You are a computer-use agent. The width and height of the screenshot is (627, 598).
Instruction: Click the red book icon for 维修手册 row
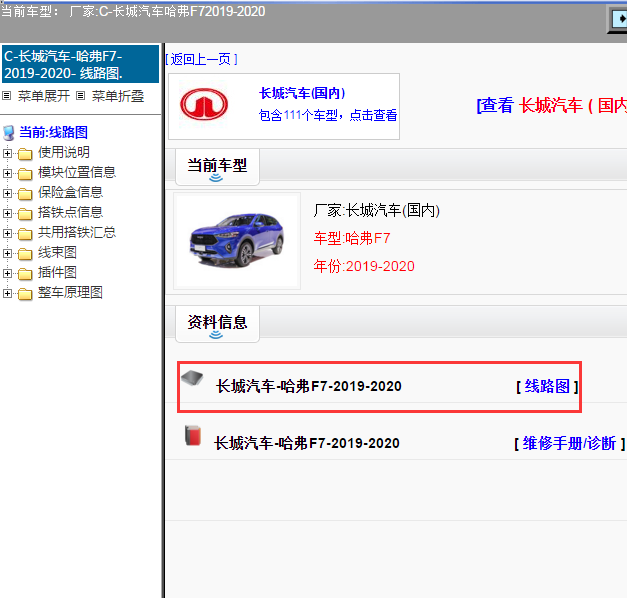click(193, 435)
